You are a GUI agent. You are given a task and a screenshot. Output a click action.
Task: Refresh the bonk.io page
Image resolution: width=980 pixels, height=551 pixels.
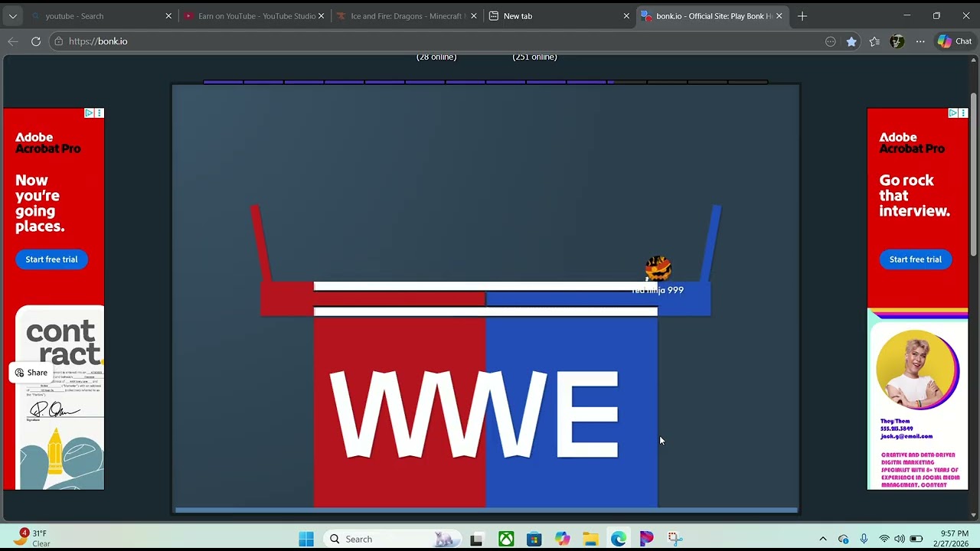pos(36,41)
